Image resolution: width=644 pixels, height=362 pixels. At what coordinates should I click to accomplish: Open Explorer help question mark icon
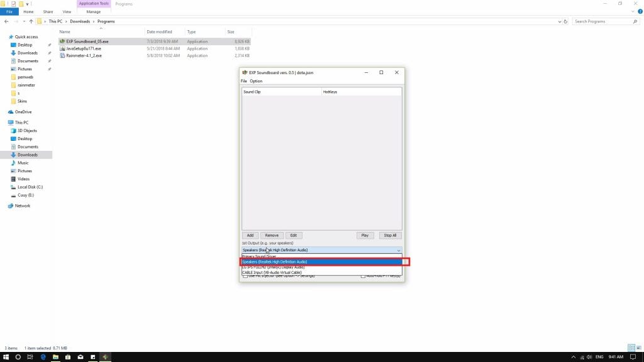click(640, 11)
